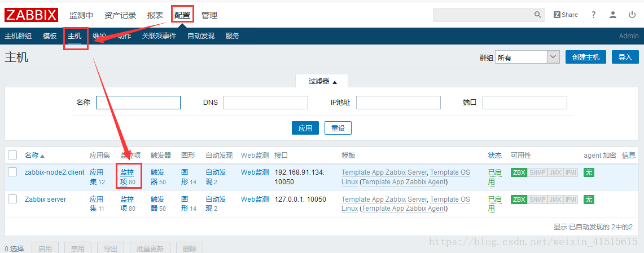Image resolution: width=644 pixels, height=253 pixels.
Task: Click the logout power icon
Action: (x=632, y=15)
